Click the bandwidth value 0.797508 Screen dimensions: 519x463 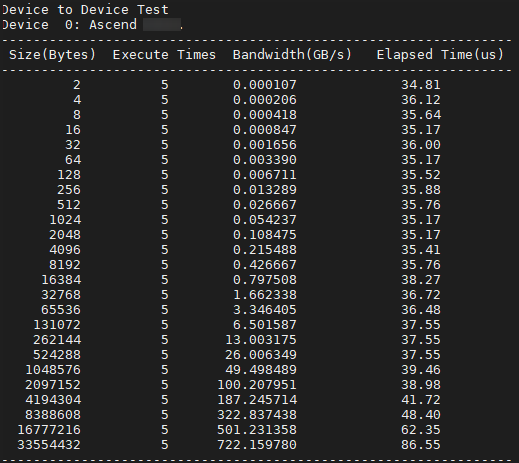tap(265, 280)
